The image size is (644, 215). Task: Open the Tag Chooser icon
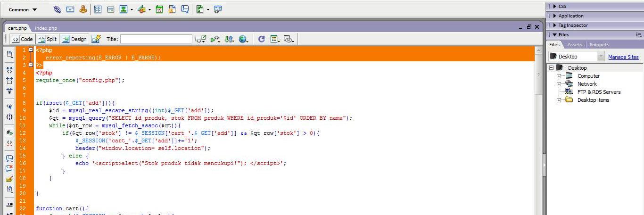(x=218, y=9)
